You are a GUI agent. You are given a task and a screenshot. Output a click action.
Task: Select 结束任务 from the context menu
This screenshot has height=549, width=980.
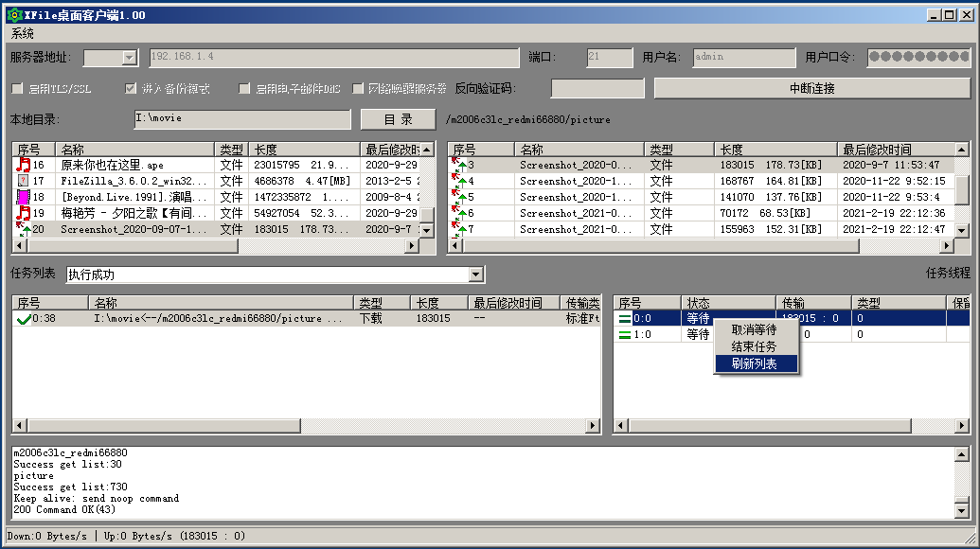(x=755, y=346)
